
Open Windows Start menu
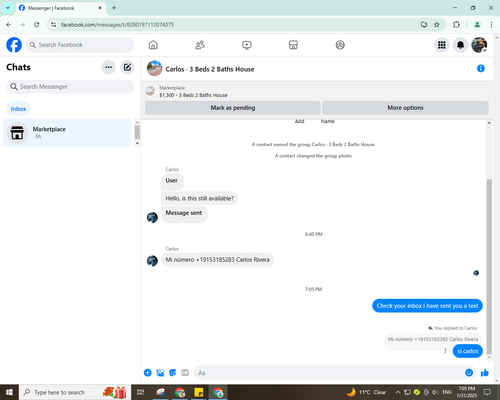(9, 392)
